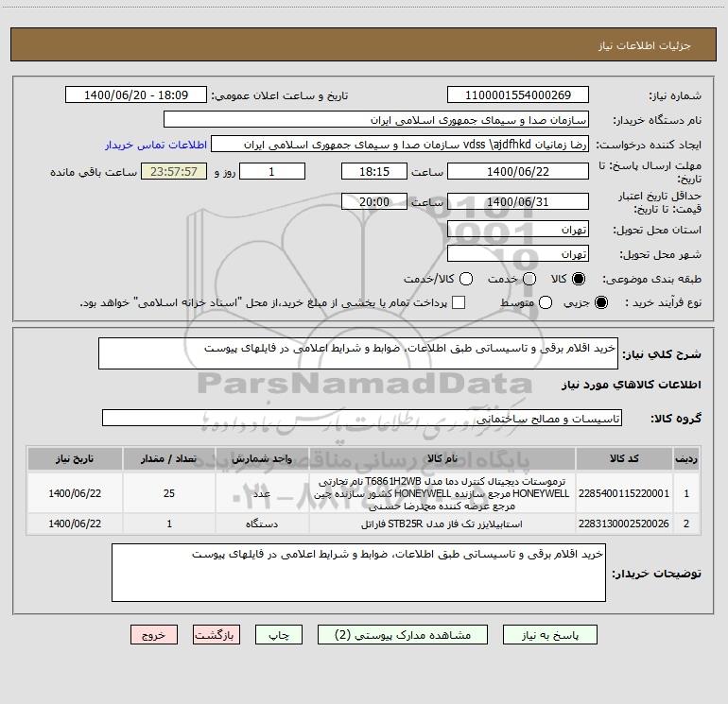The width and height of the screenshot is (728, 704).
Task: Select the جزیی purchase type radio
Action: 600,302
